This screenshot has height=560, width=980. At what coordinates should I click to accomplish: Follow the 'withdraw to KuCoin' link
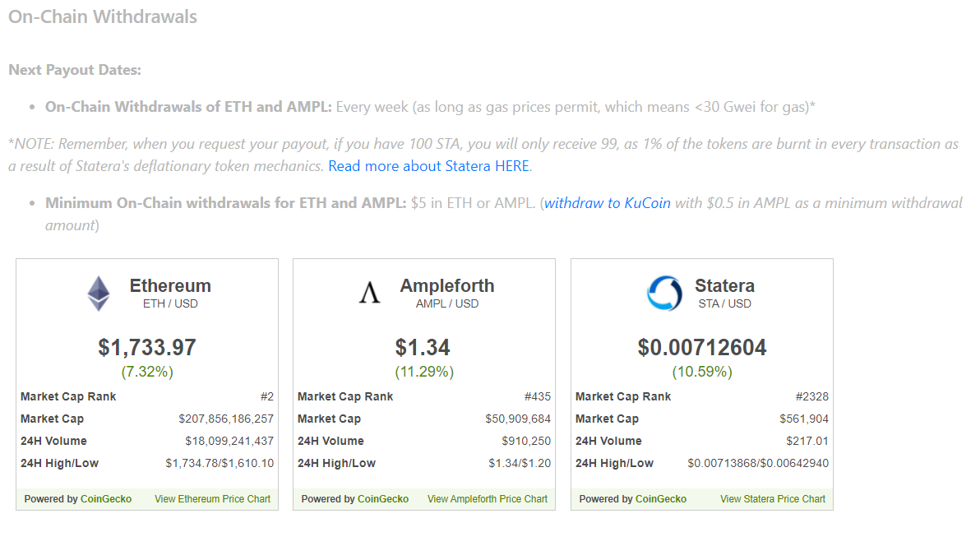coord(608,203)
